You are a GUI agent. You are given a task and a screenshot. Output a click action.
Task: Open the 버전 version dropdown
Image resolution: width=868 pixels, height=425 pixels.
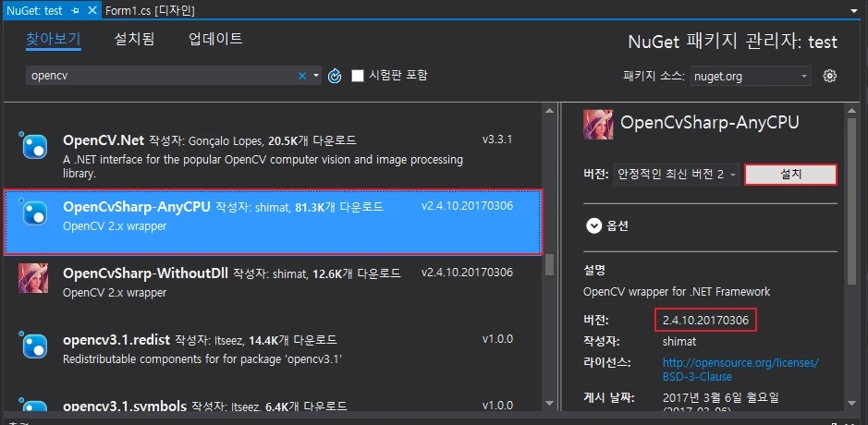pos(676,175)
